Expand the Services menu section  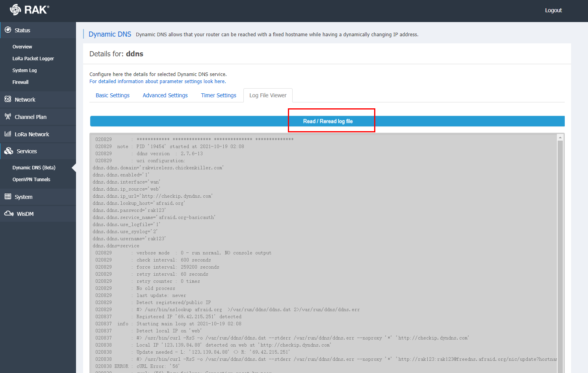point(38,151)
